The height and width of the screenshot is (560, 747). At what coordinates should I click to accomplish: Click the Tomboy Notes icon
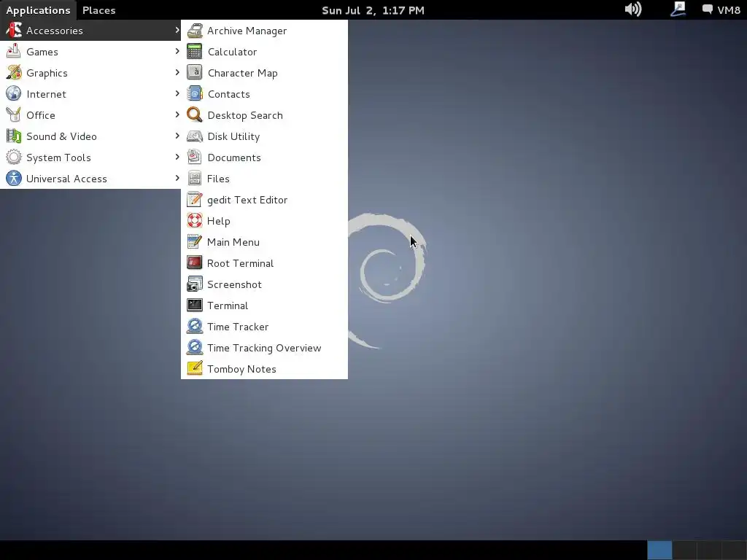[x=194, y=368]
